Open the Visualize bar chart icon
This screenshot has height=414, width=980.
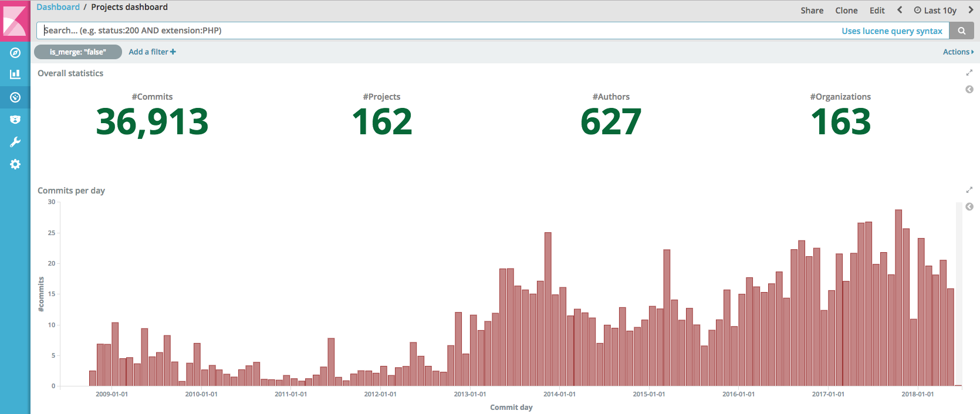point(15,74)
